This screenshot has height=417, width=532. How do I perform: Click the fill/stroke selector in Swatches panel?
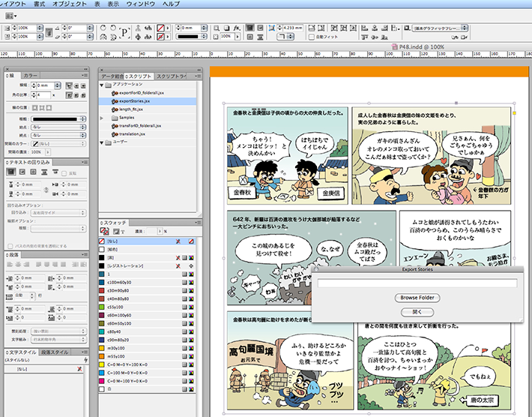pyautogui.click(x=104, y=231)
